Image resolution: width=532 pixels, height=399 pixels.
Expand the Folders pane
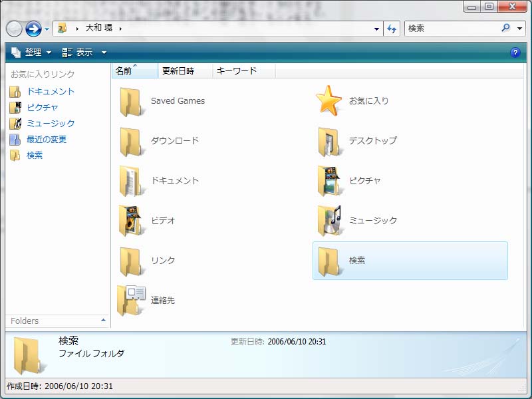click(x=103, y=321)
